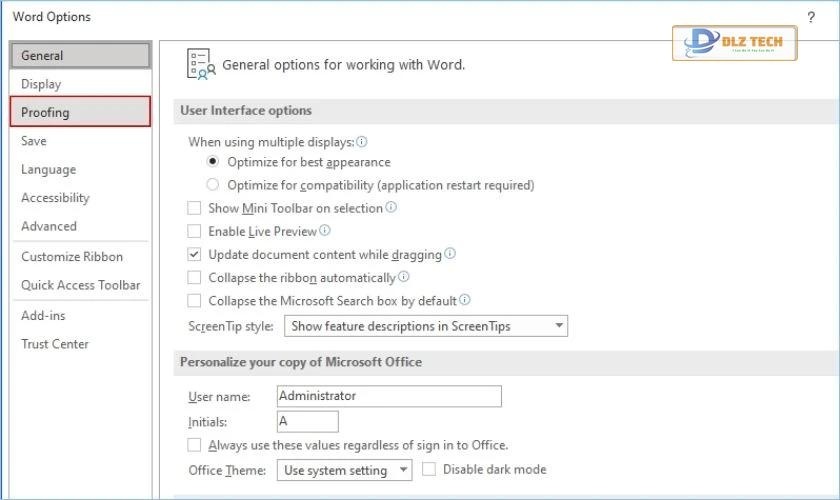Click info icon next to Mini Toolbar option
Image resolution: width=840 pixels, height=500 pixels.
pos(391,208)
